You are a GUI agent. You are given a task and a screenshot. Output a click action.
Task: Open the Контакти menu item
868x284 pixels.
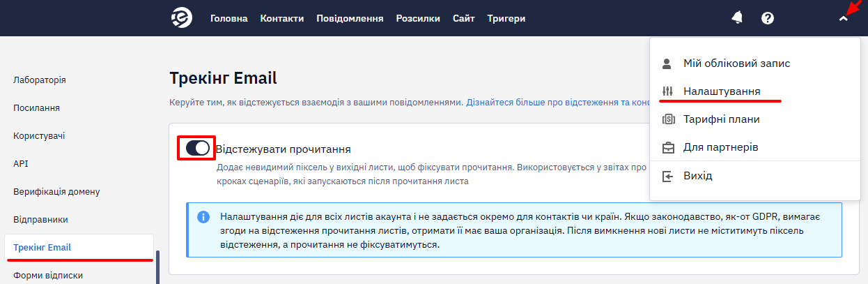click(x=282, y=19)
